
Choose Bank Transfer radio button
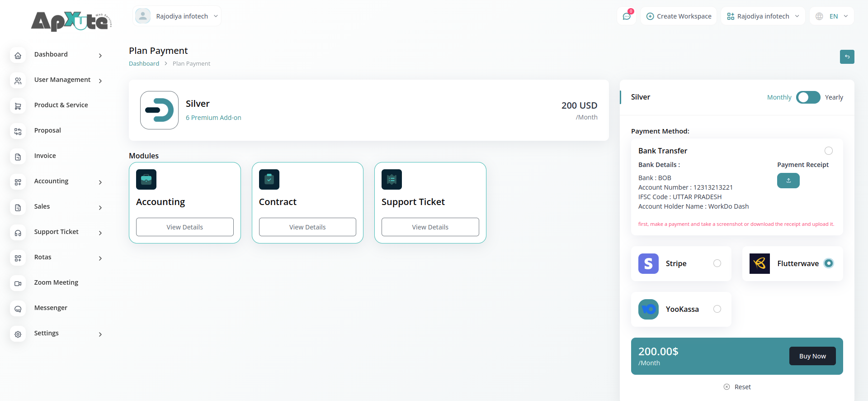(828, 151)
